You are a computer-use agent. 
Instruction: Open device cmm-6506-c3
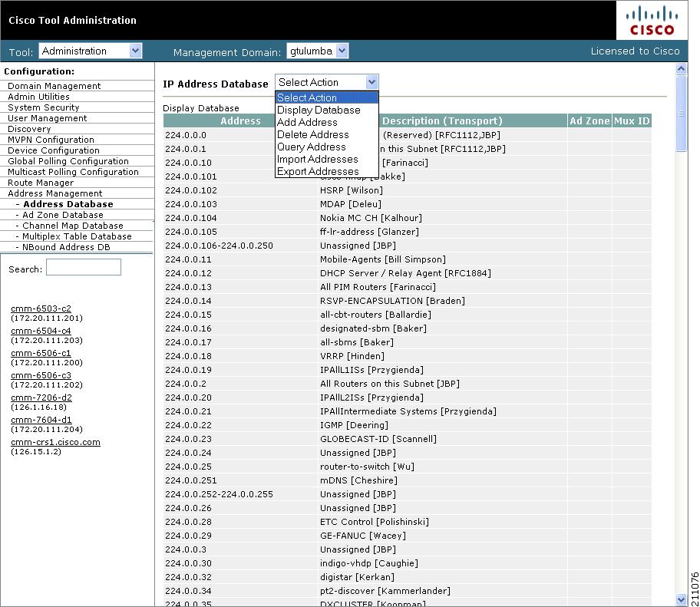[41, 375]
